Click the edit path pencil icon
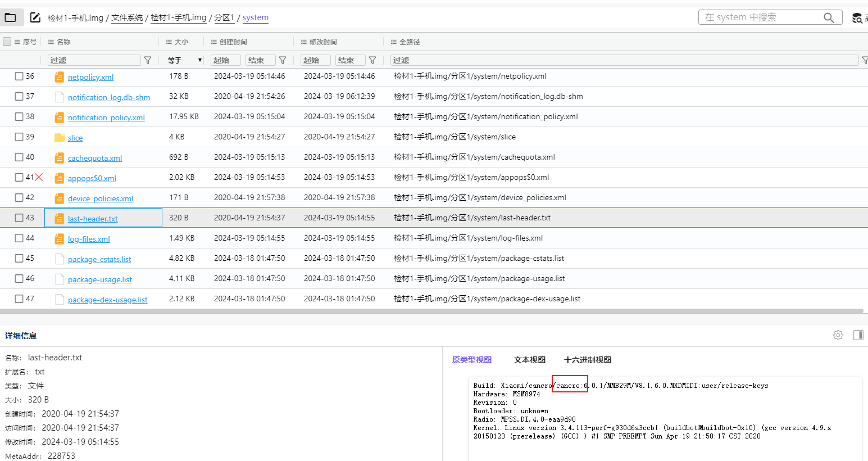The image size is (868, 461). (x=35, y=17)
